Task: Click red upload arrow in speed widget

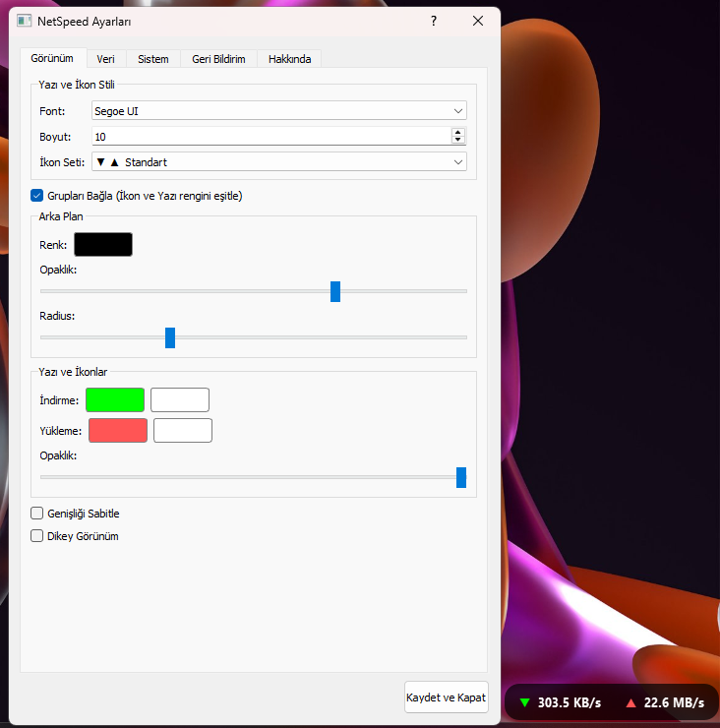Action: [x=630, y=703]
